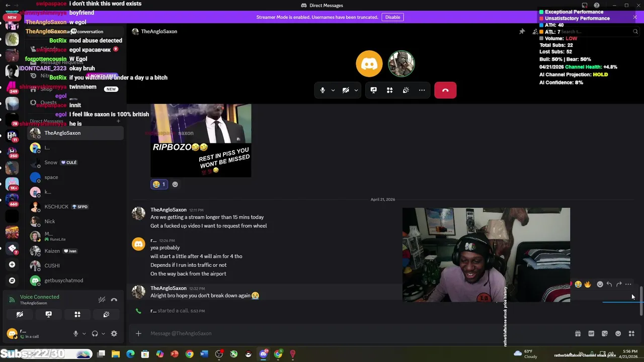
Task: Mute microphone in the user panel
Action: (75, 333)
